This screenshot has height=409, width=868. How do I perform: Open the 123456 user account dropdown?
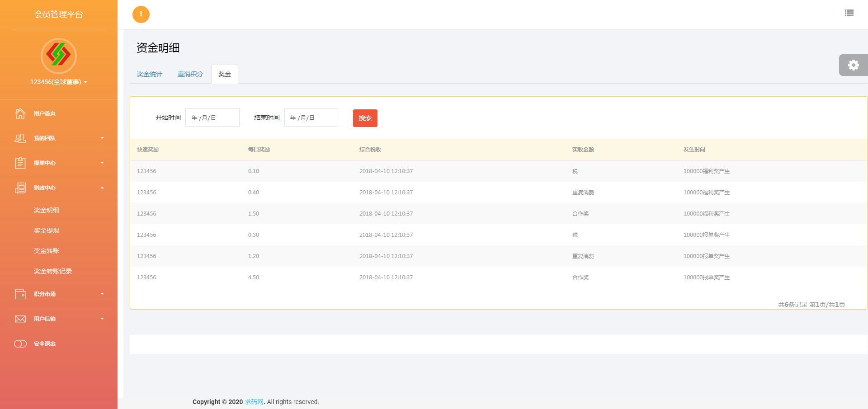pyautogui.click(x=58, y=82)
